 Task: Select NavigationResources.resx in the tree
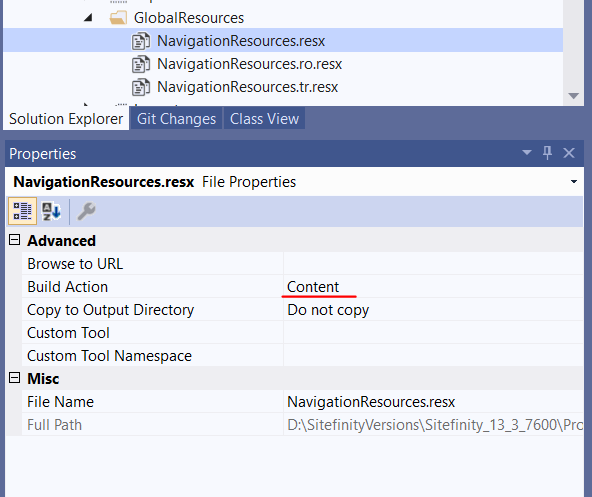coord(241,41)
